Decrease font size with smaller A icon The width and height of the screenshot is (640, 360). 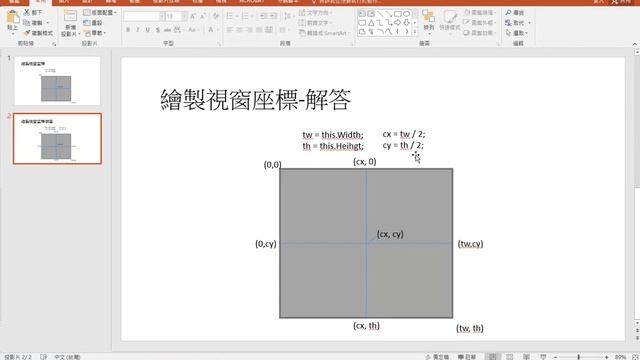[203, 16]
